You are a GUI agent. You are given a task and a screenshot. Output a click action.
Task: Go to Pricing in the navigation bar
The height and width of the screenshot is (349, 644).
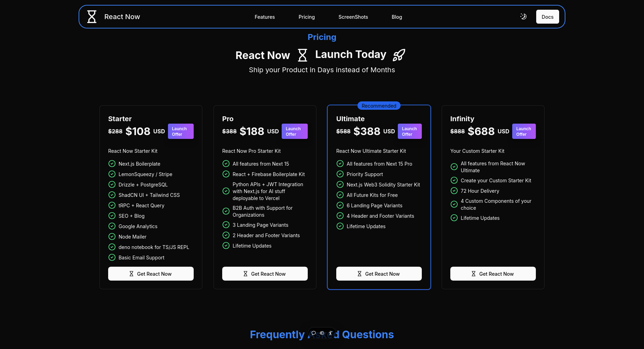(x=307, y=17)
